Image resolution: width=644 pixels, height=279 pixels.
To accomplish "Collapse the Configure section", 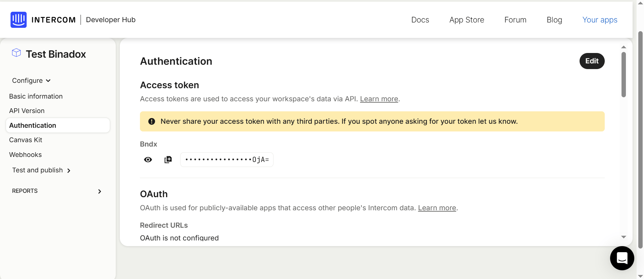I will [x=31, y=80].
